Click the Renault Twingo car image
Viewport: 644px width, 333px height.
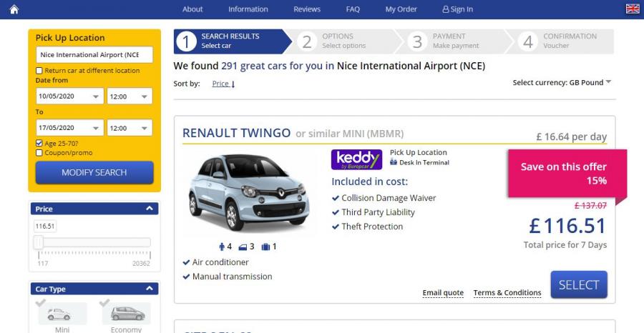[x=248, y=192]
